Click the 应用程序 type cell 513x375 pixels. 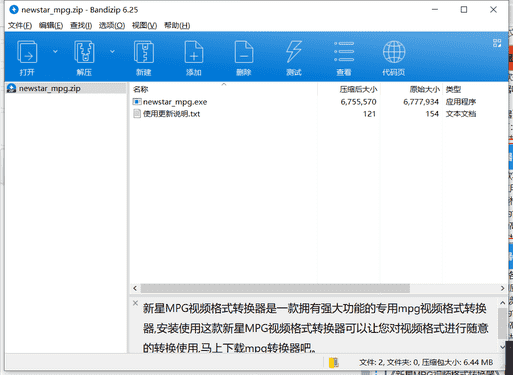461,102
